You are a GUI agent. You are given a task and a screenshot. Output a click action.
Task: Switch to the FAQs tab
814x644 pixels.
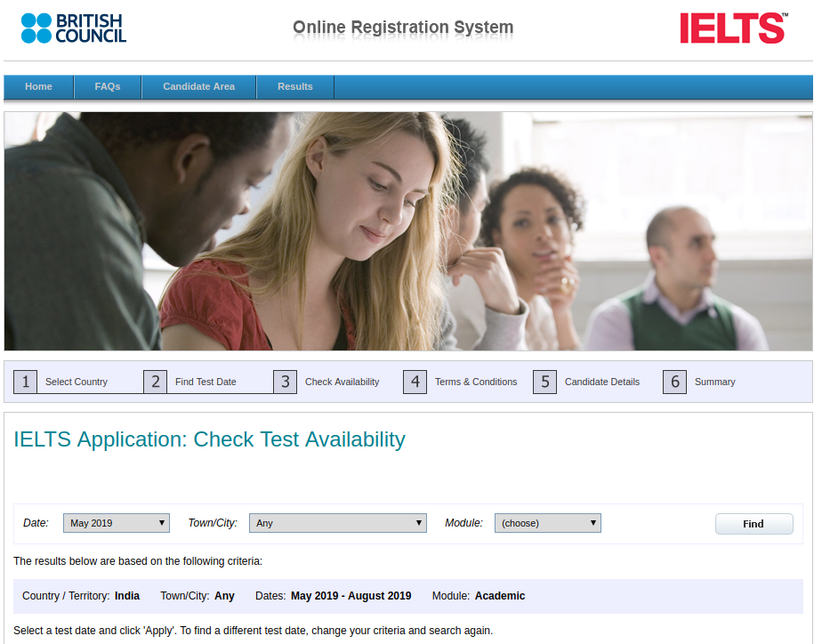[x=107, y=86]
